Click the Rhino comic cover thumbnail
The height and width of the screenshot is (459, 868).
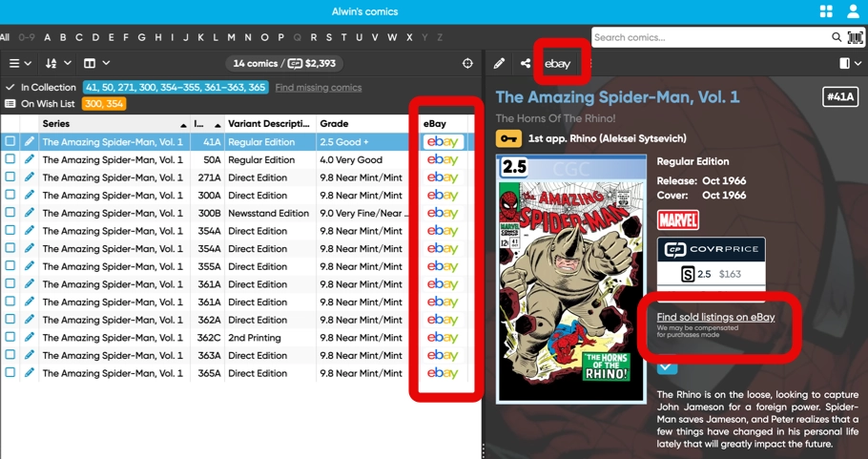coord(570,279)
